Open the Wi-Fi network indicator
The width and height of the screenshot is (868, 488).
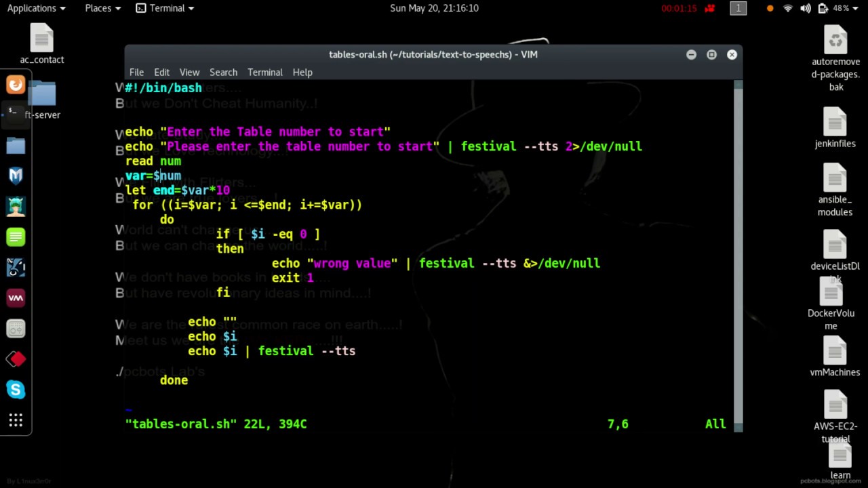788,8
